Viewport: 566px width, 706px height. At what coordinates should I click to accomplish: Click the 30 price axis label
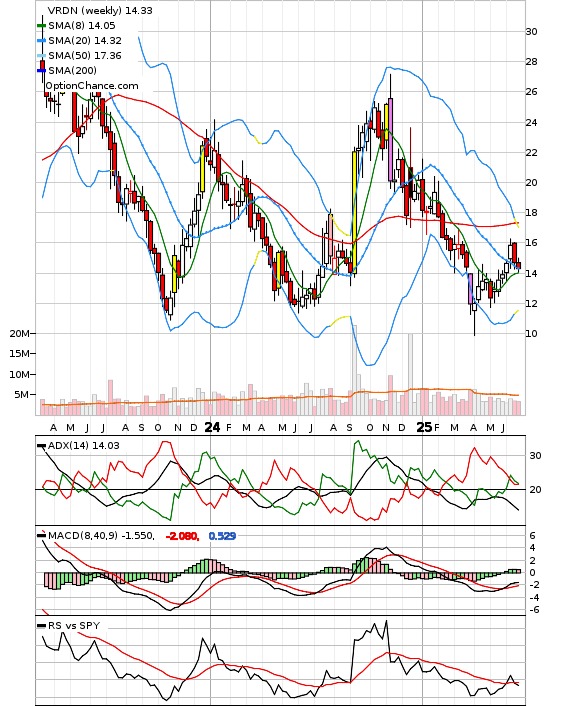point(531,32)
